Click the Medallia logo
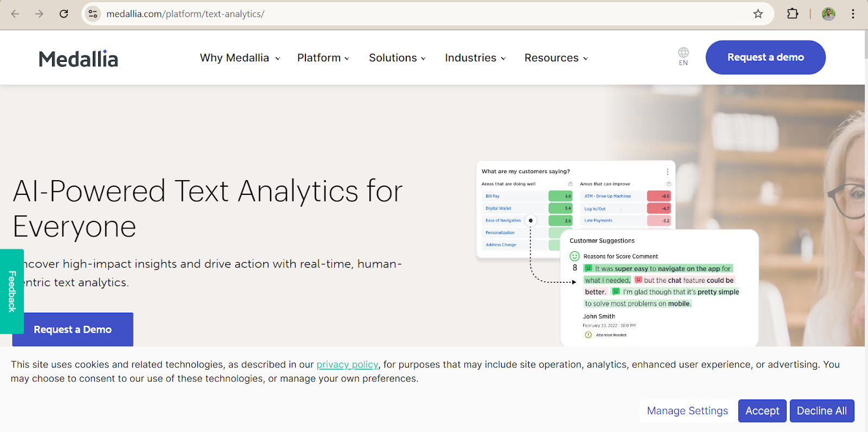Viewport: 868px width, 432px height. pyautogui.click(x=79, y=59)
